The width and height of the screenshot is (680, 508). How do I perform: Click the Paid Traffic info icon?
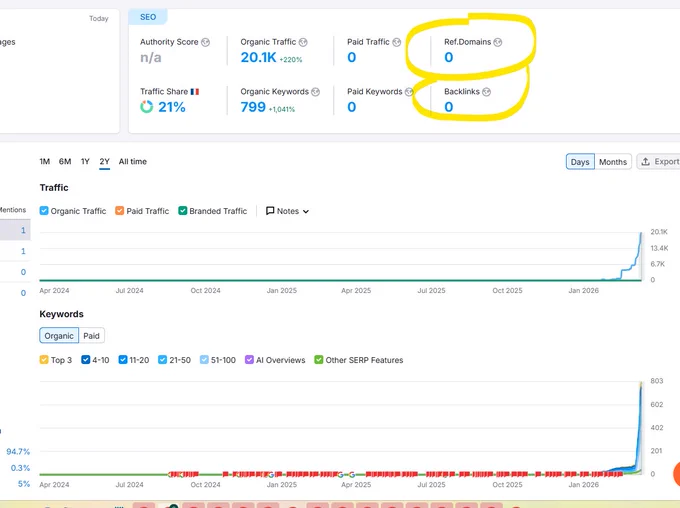pyautogui.click(x=396, y=42)
